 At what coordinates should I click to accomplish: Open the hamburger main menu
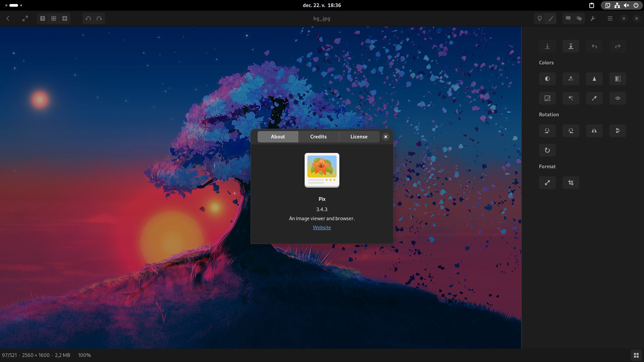[610, 18]
